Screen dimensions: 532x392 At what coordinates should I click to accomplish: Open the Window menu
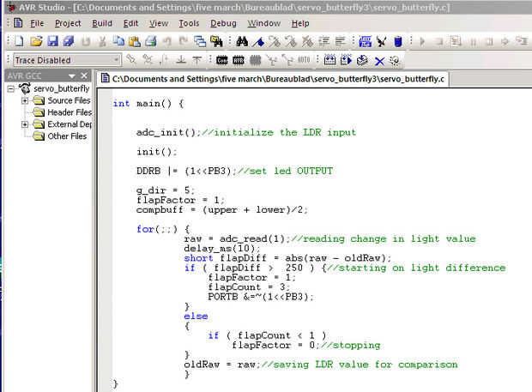[264, 23]
